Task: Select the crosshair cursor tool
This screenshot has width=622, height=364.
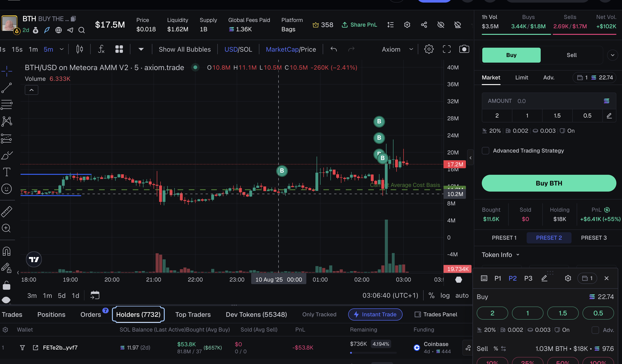Action: 7,71
